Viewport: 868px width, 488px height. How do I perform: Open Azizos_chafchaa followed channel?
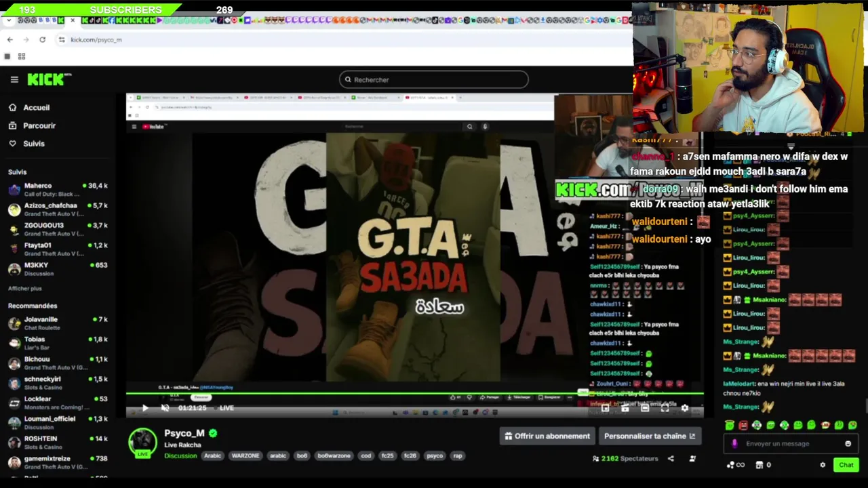pyautogui.click(x=58, y=209)
